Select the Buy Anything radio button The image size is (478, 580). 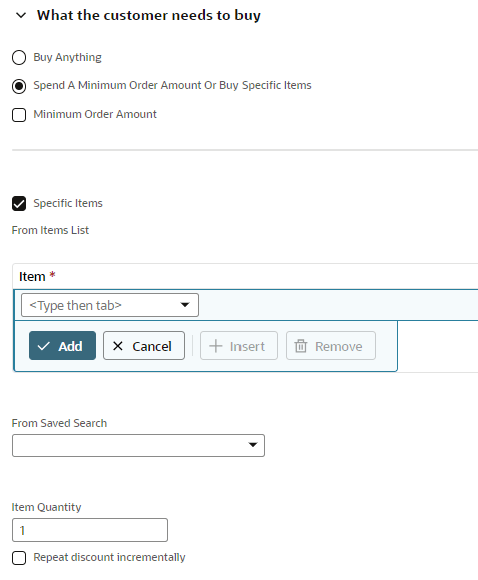click(x=19, y=58)
